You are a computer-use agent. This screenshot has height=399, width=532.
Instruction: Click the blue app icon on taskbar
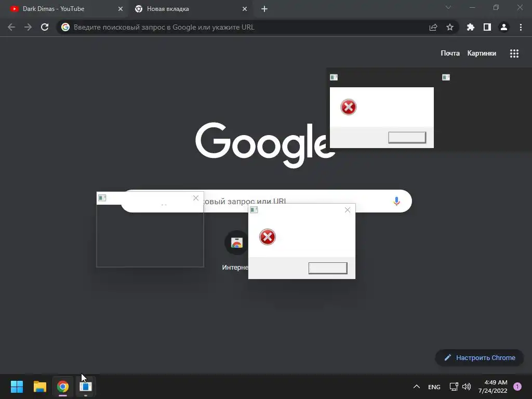(86, 387)
